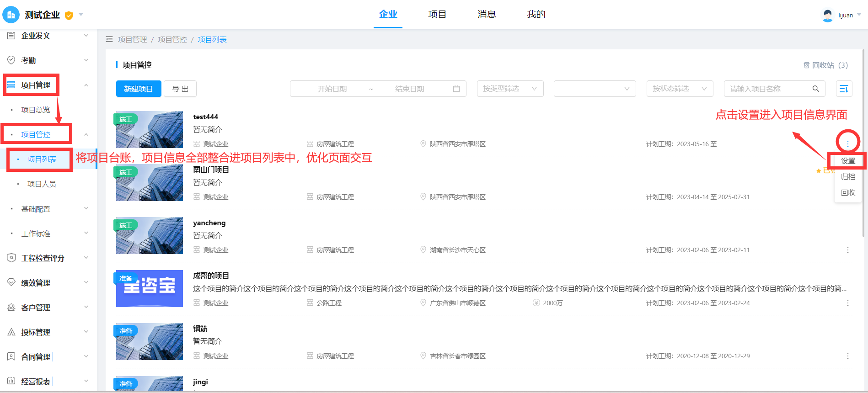Screen dimensions: 868x393
Task: Open the 成哥的项目 project thumbnail
Action: pyautogui.click(x=150, y=288)
